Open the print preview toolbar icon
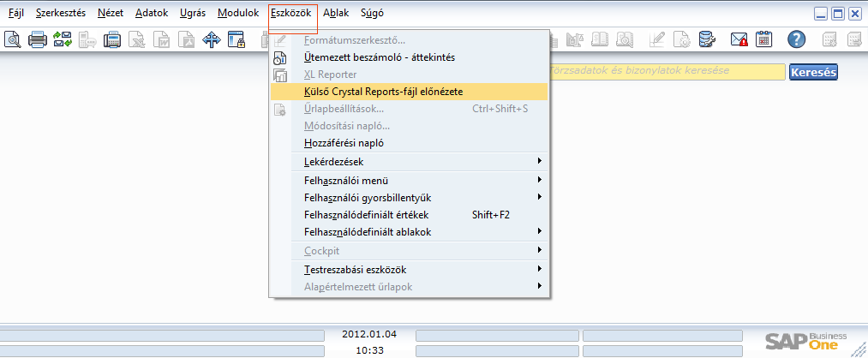Image resolution: width=868 pixels, height=358 pixels. [x=12, y=39]
